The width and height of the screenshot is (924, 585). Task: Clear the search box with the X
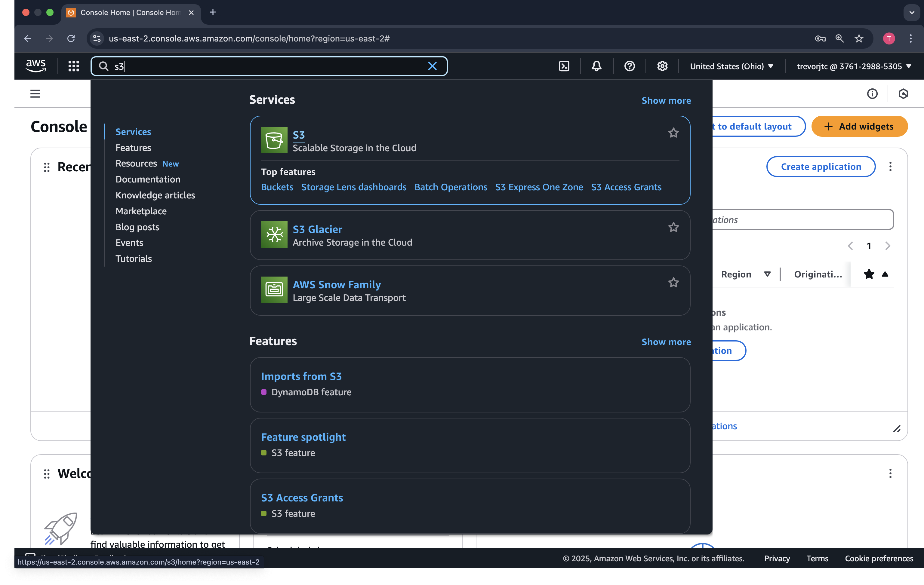point(433,66)
